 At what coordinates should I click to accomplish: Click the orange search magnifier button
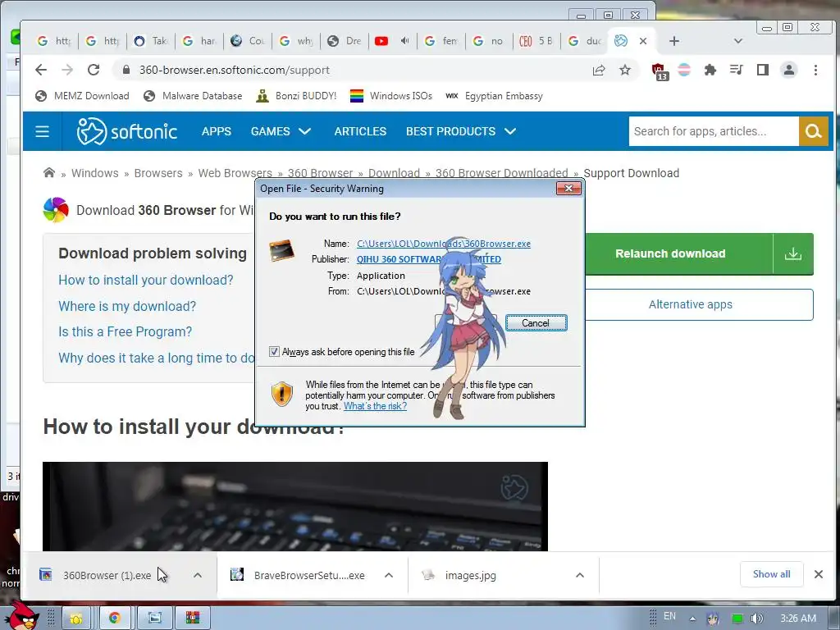tap(813, 131)
